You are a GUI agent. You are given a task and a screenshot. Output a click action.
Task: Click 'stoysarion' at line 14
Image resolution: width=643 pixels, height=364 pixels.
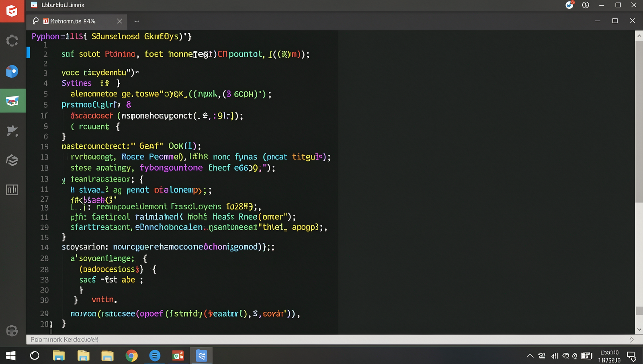coord(84,247)
